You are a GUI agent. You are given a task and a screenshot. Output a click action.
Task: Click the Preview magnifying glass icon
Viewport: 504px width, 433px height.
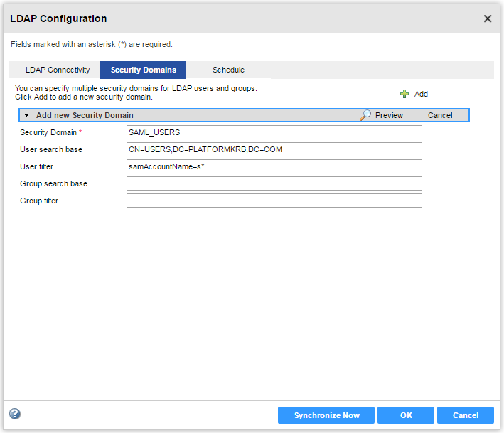(365, 115)
